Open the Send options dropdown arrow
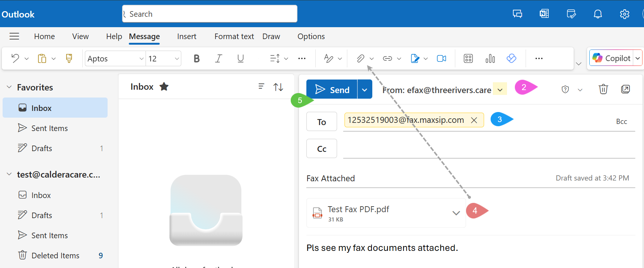 coord(365,89)
